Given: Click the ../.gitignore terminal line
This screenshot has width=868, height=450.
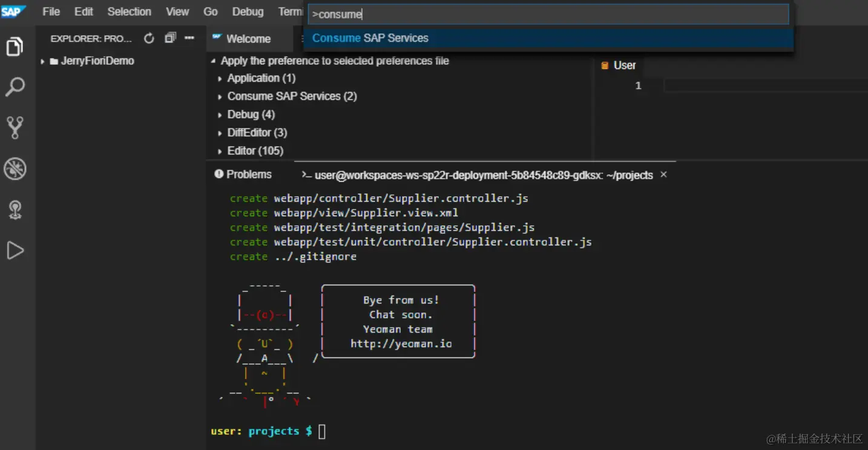Looking at the screenshot, I should click(293, 257).
